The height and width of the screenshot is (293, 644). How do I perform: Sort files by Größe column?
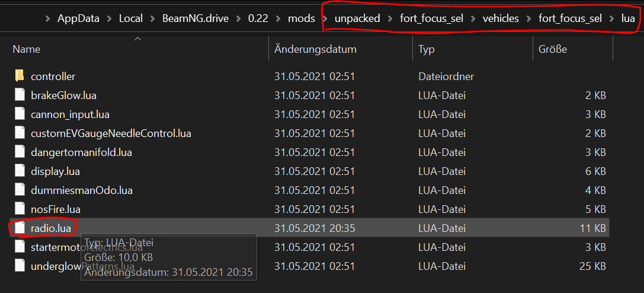click(x=552, y=49)
